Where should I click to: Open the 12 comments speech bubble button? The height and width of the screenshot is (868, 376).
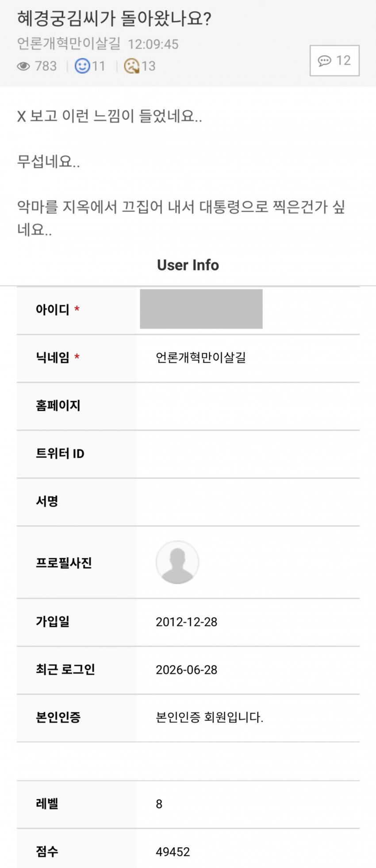point(334,61)
